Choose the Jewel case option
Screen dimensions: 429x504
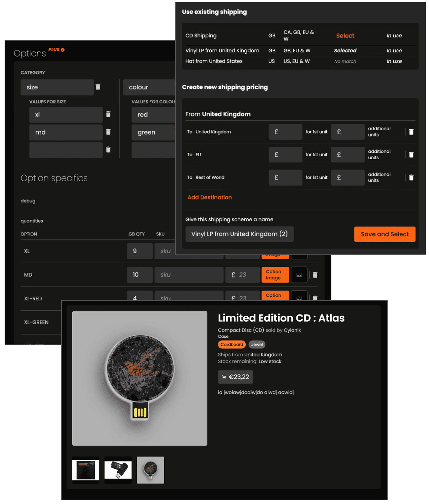coord(257,344)
